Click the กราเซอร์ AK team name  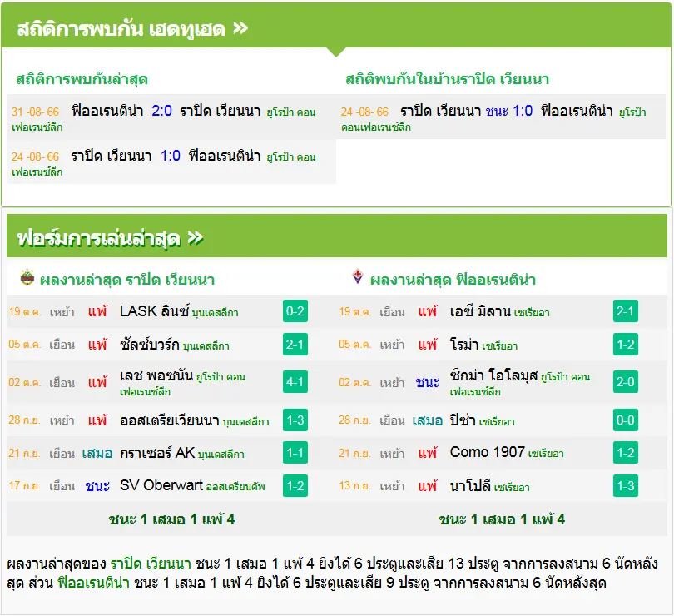[x=157, y=453]
